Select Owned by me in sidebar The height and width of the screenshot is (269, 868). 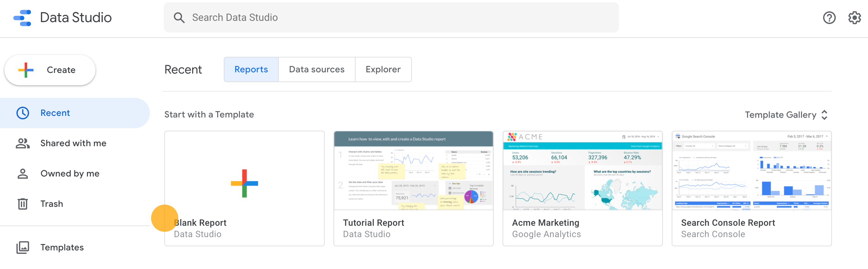coord(75,174)
